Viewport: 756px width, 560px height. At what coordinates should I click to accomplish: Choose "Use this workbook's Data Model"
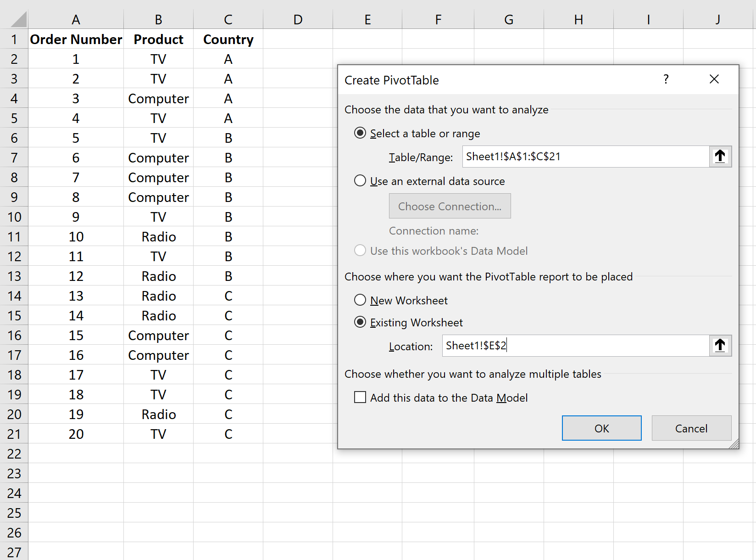click(x=360, y=251)
